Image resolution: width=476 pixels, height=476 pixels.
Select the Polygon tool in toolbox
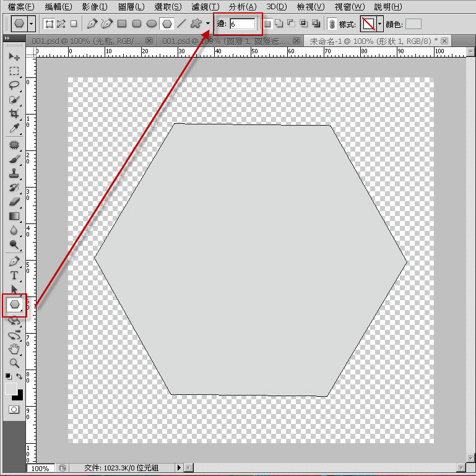tap(15, 305)
